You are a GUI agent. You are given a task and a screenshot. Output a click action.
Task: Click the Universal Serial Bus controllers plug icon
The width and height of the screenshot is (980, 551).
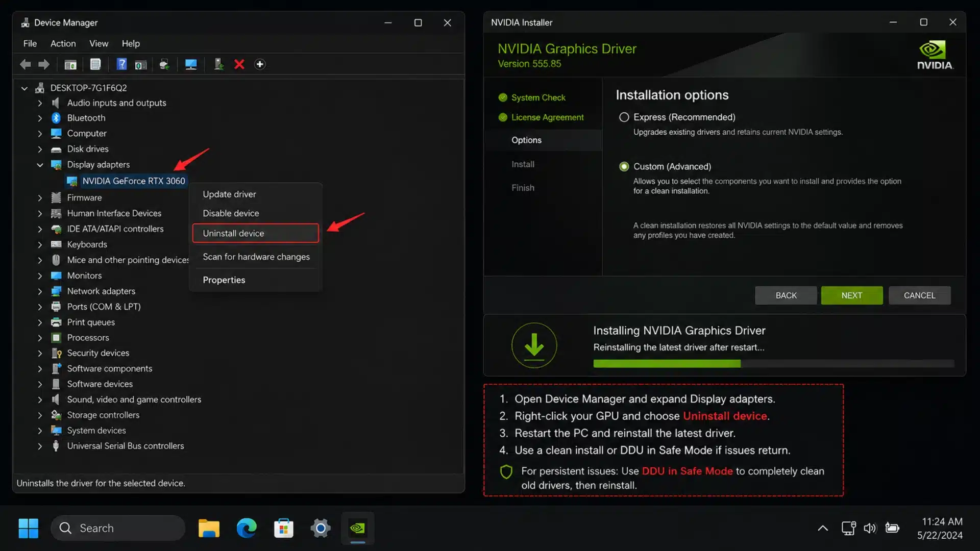pos(56,446)
